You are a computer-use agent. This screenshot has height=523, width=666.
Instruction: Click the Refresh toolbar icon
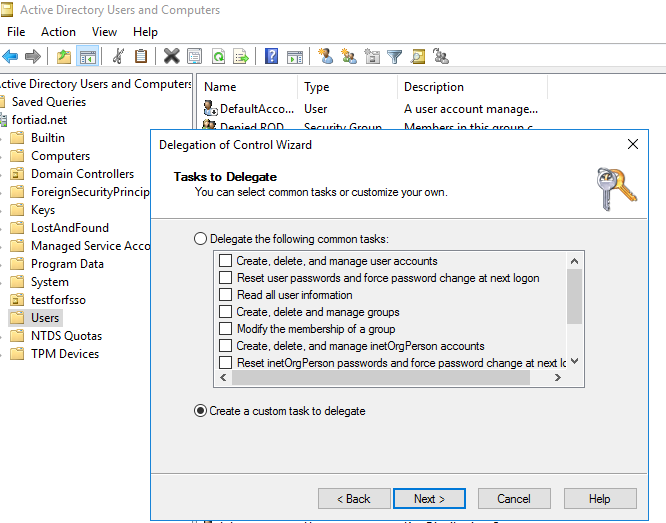click(218, 57)
